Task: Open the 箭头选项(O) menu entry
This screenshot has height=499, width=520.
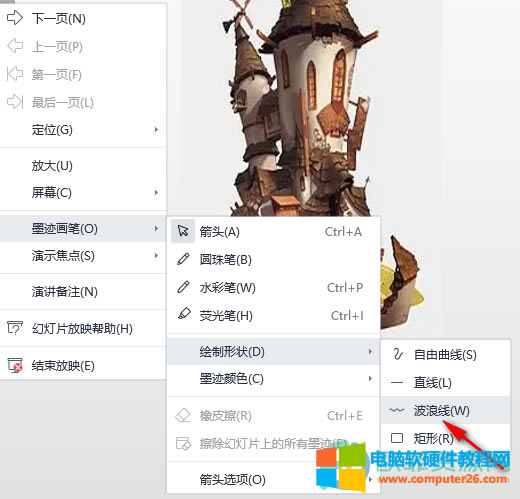Action: [x=273, y=479]
